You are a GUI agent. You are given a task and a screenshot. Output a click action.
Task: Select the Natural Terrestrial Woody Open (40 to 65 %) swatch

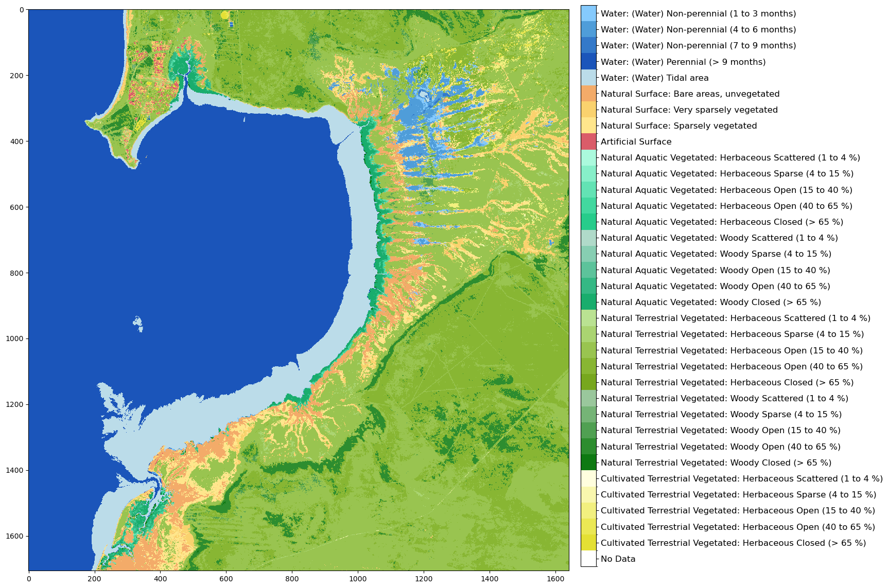pyautogui.click(x=588, y=447)
